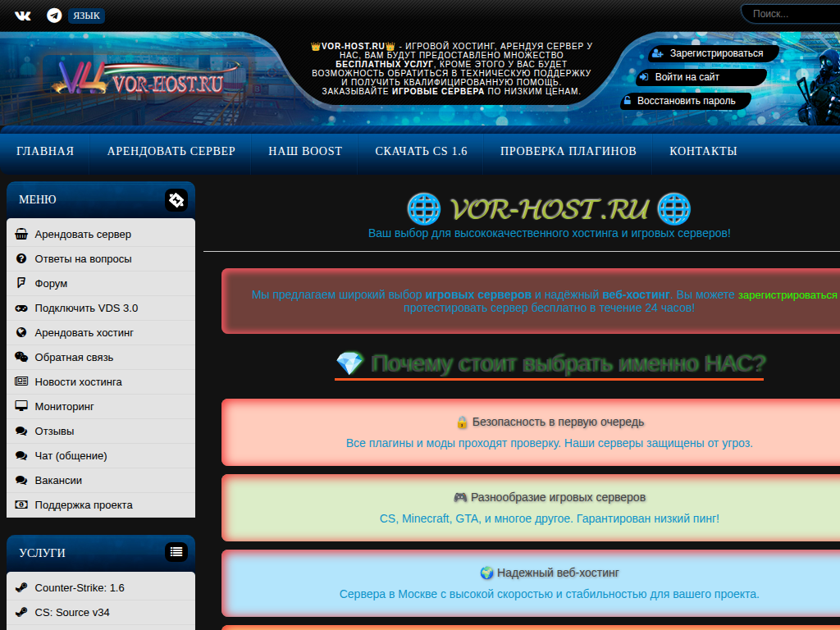Image resolution: width=840 pixels, height=630 pixels.
Task: Click the Восстановить пароль lock icon
Action: [x=628, y=101]
